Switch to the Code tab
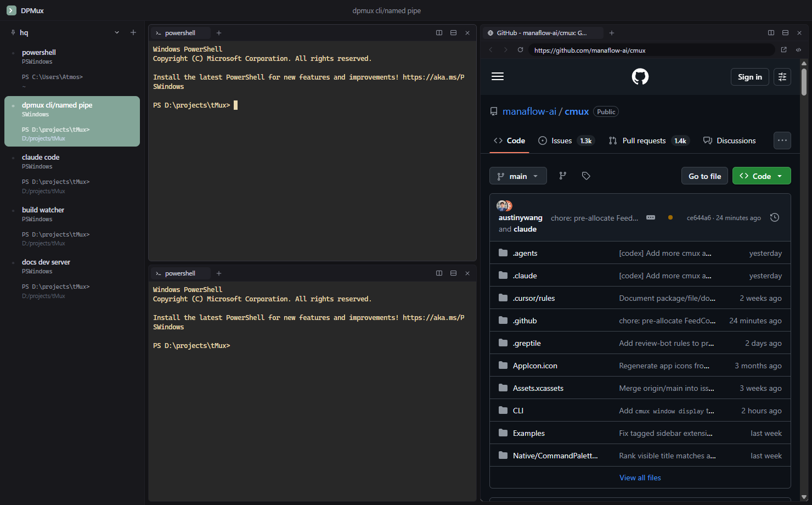Image resolution: width=812 pixels, height=505 pixels. (509, 141)
